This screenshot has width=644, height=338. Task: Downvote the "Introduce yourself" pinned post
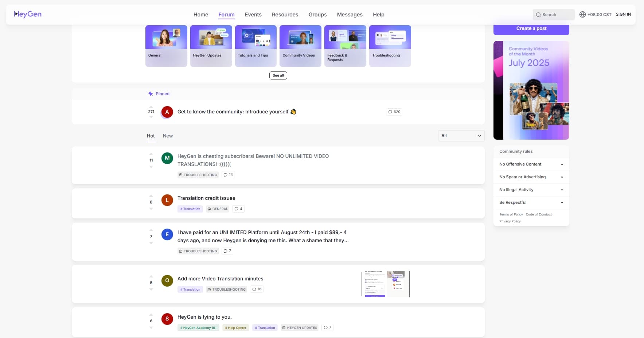click(151, 117)
